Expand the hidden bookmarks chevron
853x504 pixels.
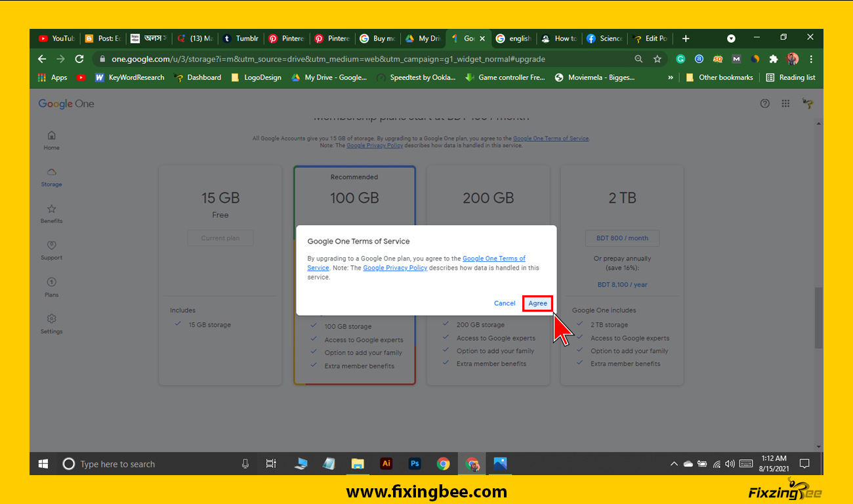pos(671,77)
